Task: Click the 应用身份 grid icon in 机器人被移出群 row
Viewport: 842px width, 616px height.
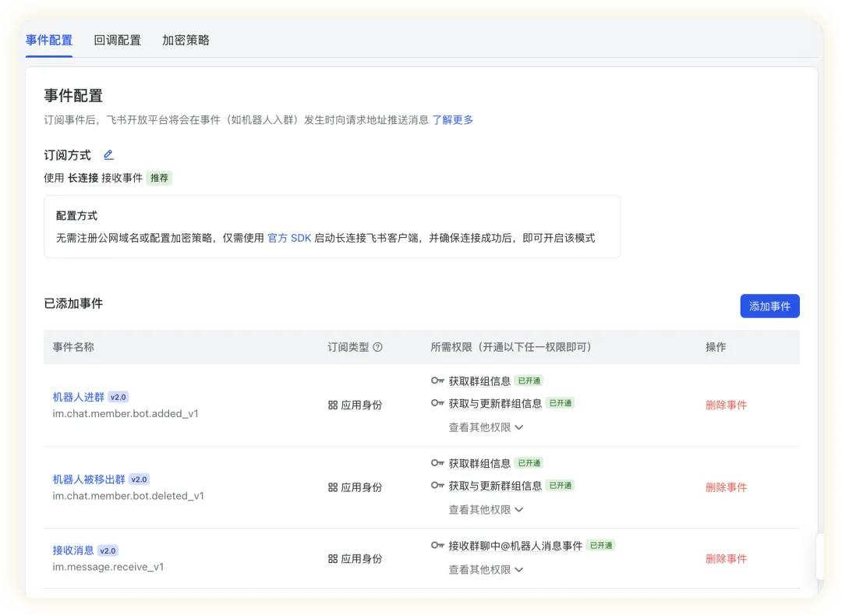Action: 333,487
